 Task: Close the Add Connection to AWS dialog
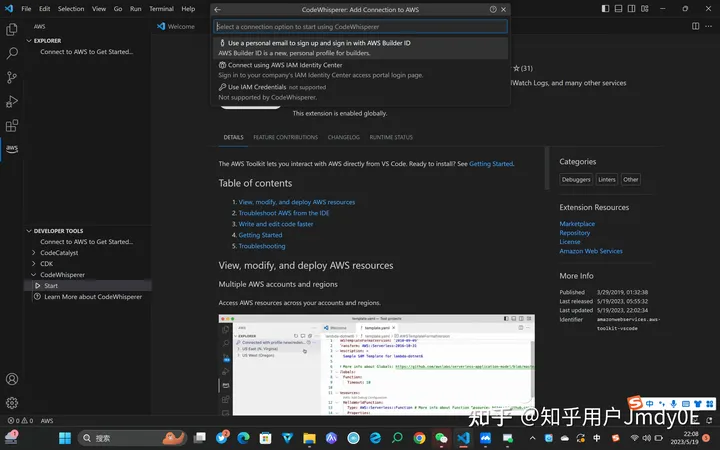503,9
